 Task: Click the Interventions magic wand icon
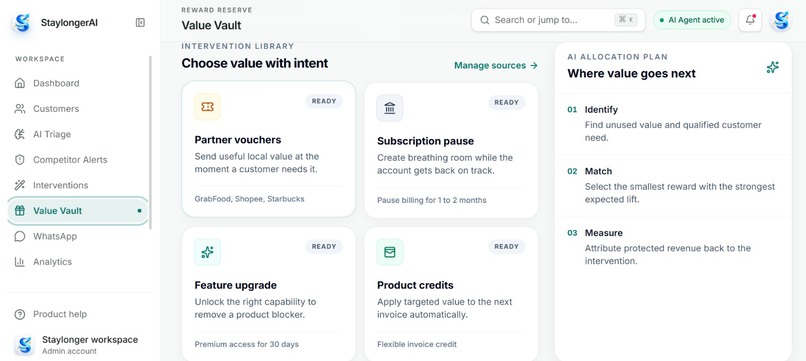tap(20, 185)
